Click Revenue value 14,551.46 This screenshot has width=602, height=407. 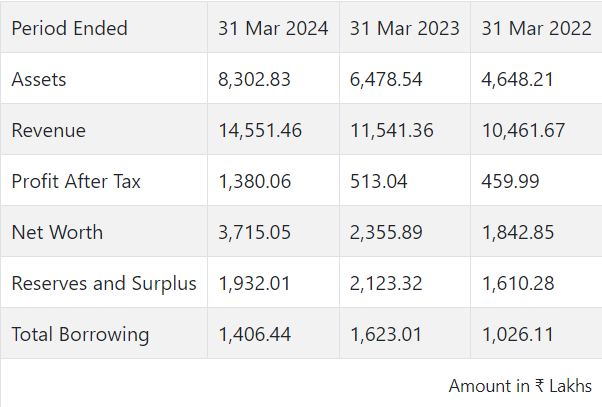pos(260,130)
